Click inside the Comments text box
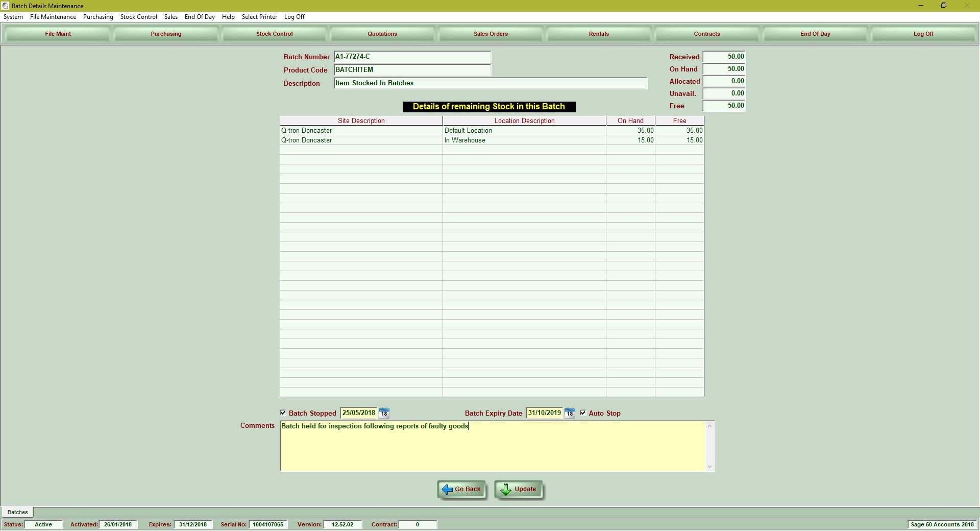The image size is (980, 531). coord(493,446)
